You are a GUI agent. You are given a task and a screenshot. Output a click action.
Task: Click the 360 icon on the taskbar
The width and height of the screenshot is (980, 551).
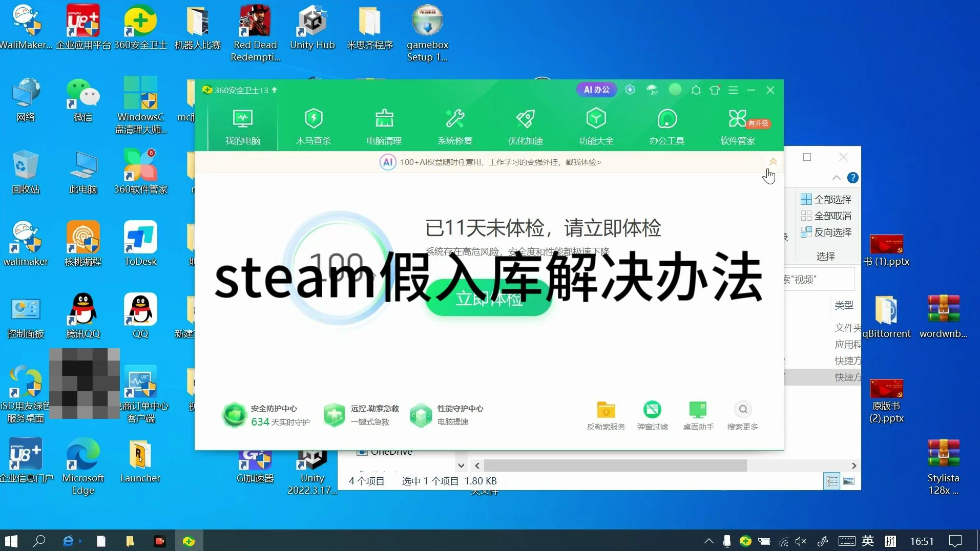189,541
